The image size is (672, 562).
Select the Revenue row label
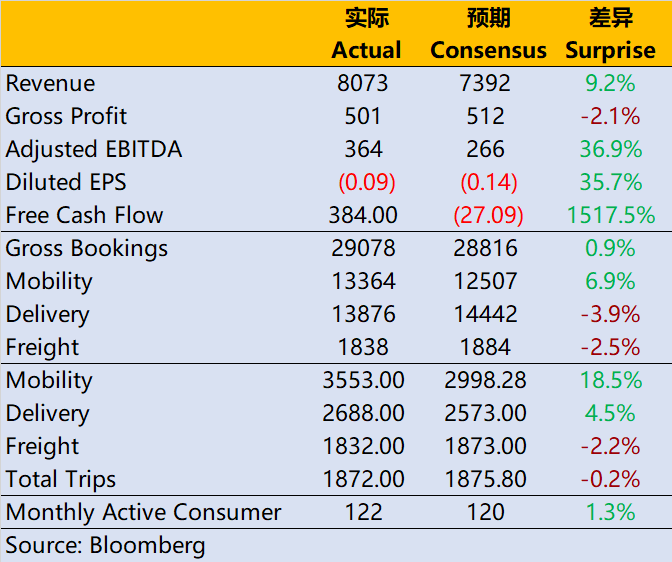pyautogui.click(x=51, y=84)
